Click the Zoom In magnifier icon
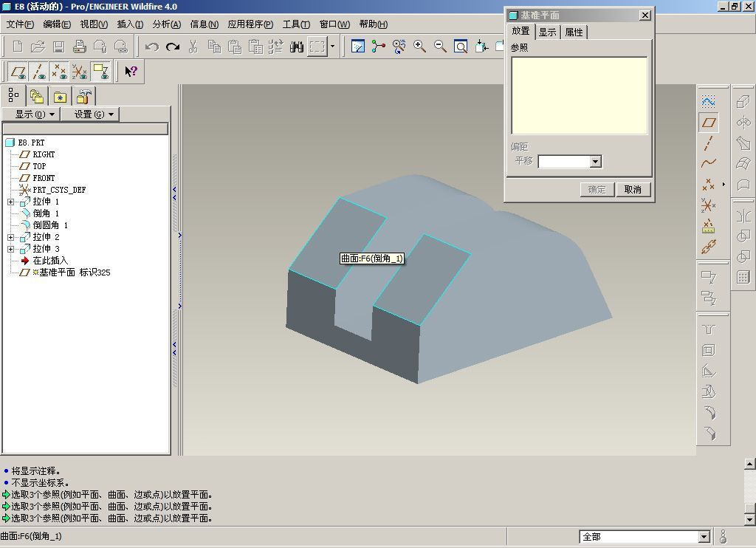Viewport: 756px width, 548px height. pyautogui.click(x=419, y=47)
